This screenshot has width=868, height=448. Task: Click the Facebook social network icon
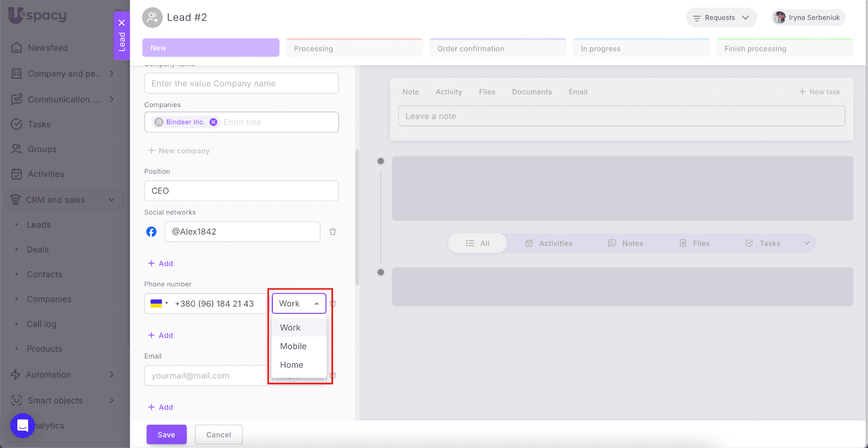click(151, 232)
